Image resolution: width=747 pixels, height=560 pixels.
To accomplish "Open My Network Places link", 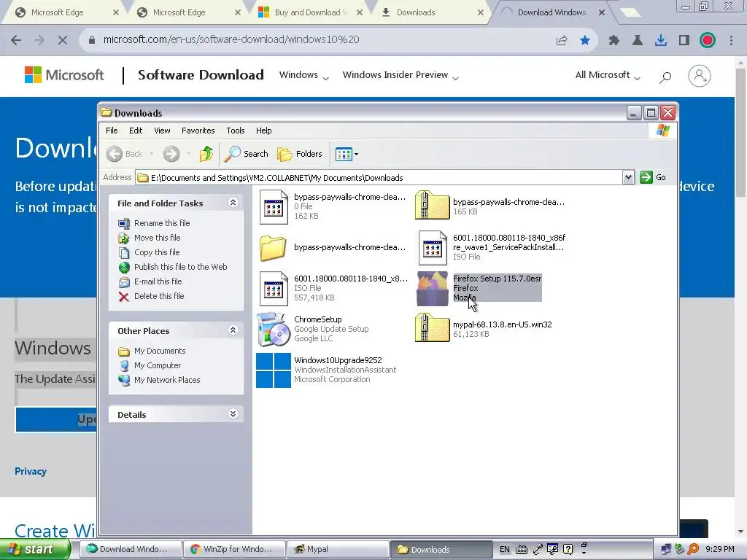I will [x=159, y=380].
